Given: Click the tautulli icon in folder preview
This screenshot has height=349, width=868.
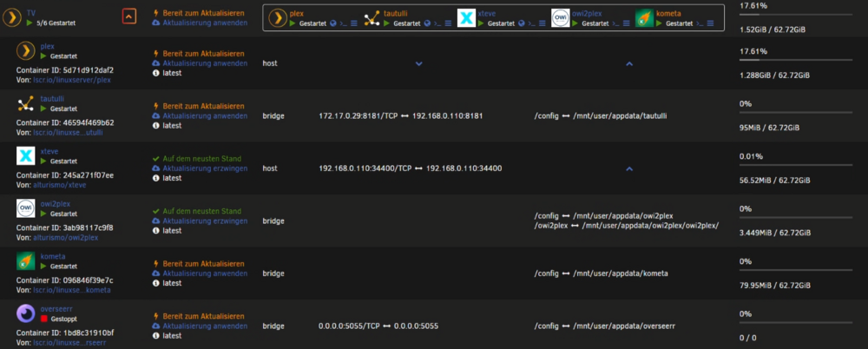Looking at the screenshot, I should click(x=372, y=18).
